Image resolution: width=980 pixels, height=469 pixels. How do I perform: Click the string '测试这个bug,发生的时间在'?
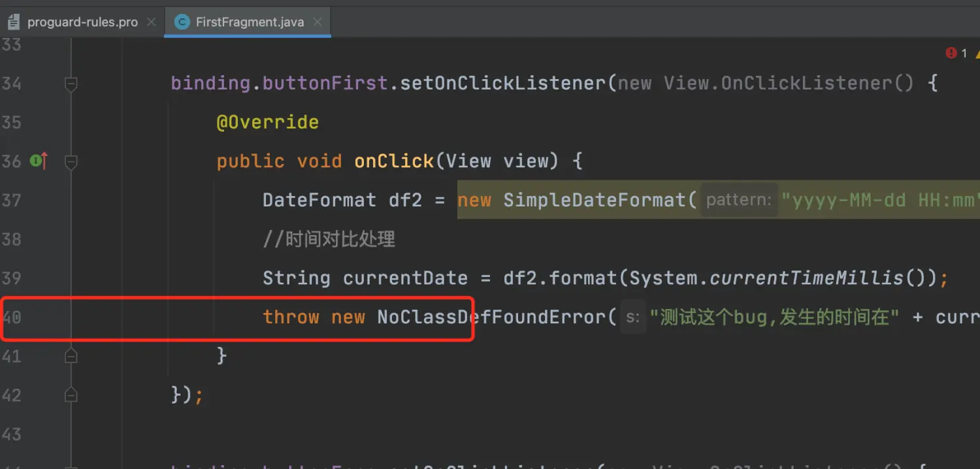coord(774,317)
